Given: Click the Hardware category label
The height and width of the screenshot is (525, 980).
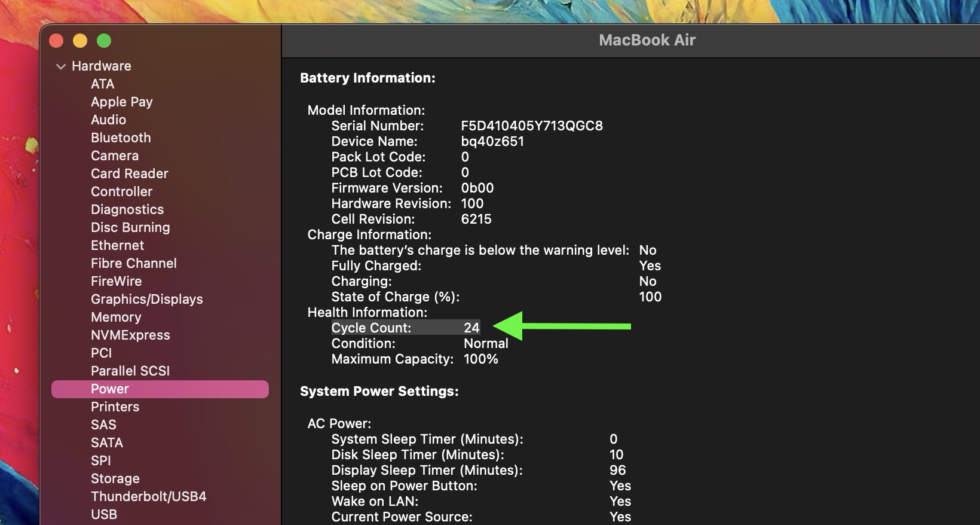Looking at the screenshot, I should [x=102, y=66].
